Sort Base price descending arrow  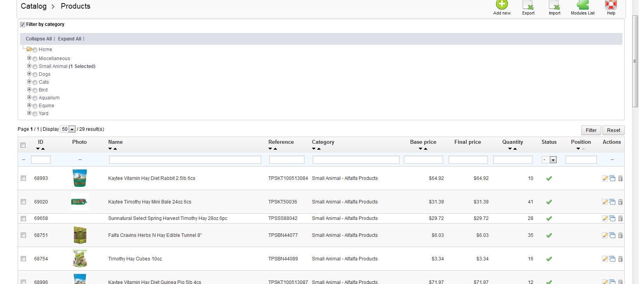[420, 149]
